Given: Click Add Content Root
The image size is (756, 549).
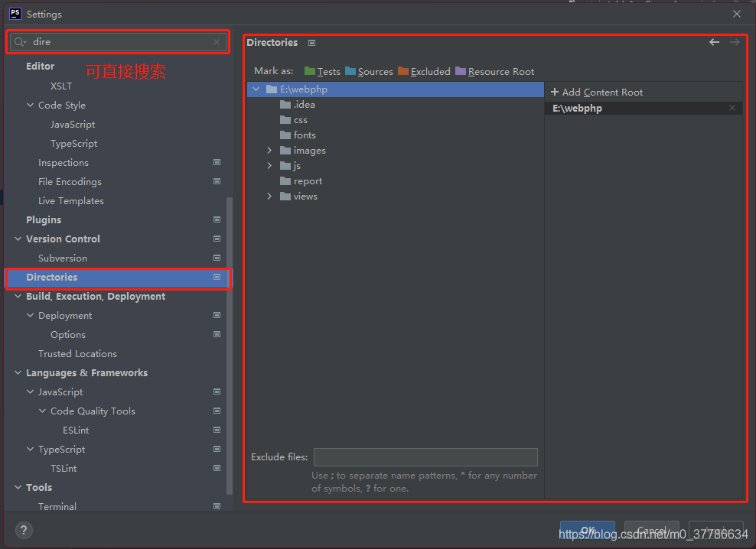Looking at the screenshot, I should pyautogui.click(x=596, y=92).
